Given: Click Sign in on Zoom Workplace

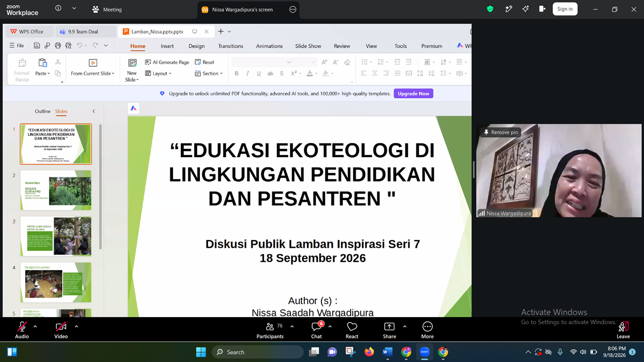Looking at the screenshot, I should click(x=565, y=9).
